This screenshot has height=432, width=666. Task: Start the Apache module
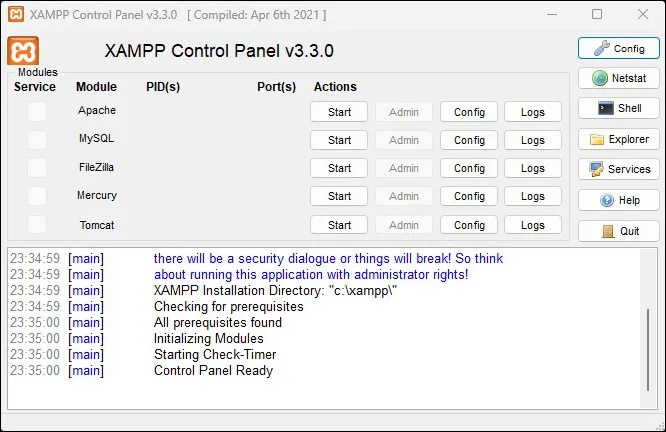(x=339, y=112)
